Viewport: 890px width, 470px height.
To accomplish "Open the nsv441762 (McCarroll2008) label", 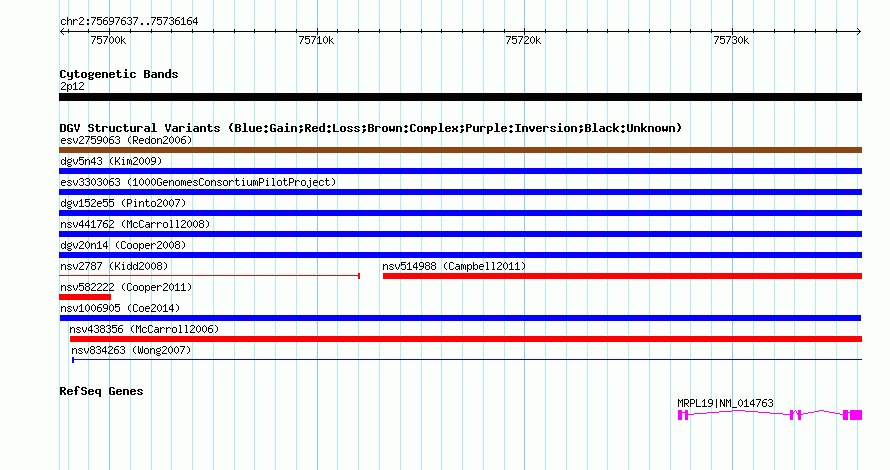I will tap(135, 224).
